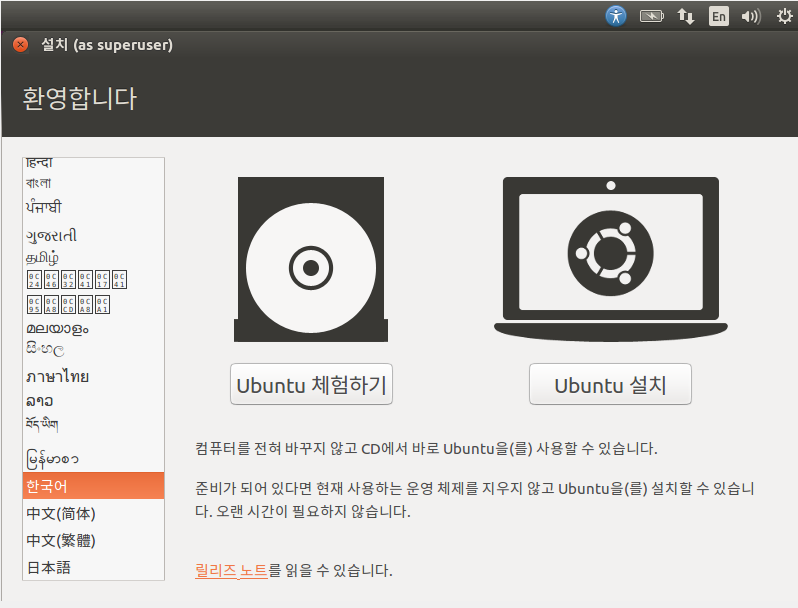Image resolution: width=798 pixels, height=608 pixels.
Task: Open the network connection indicator
Action: (x=686, y=16)
